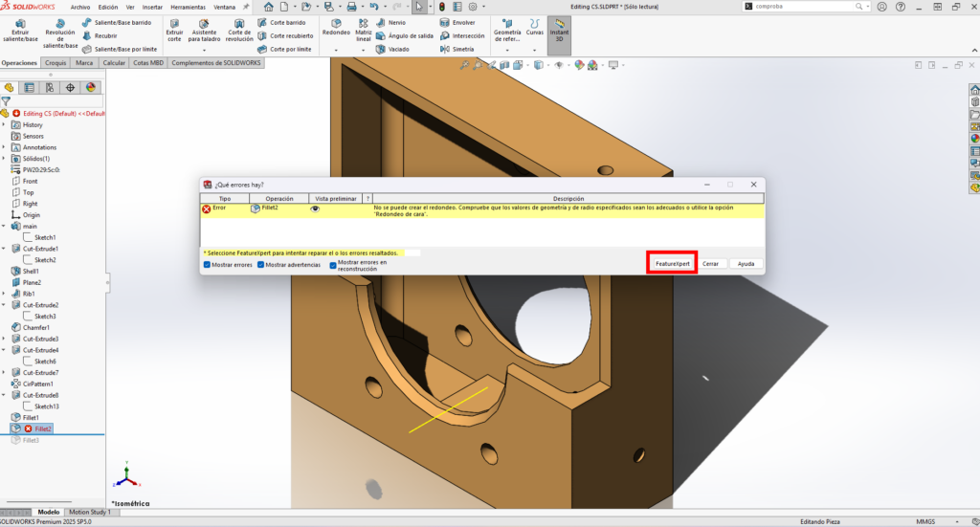
Task: Collapse the main feature node
Action: 4,226
